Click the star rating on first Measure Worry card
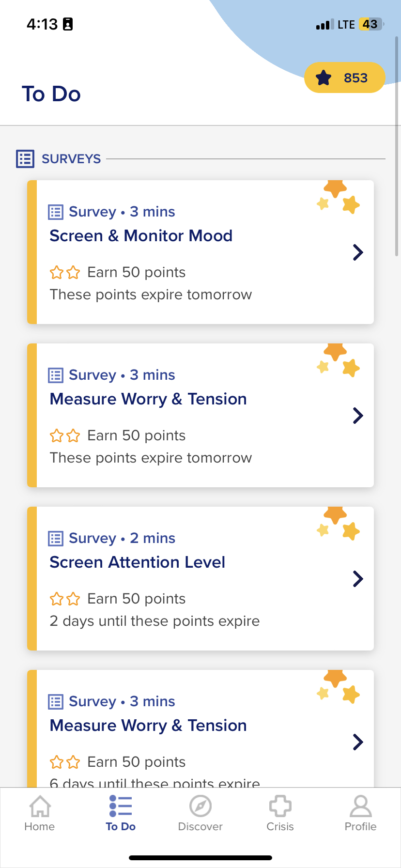The width and height of the screenshot is (401, 868). pyautogui.click(x=65, y=436)
